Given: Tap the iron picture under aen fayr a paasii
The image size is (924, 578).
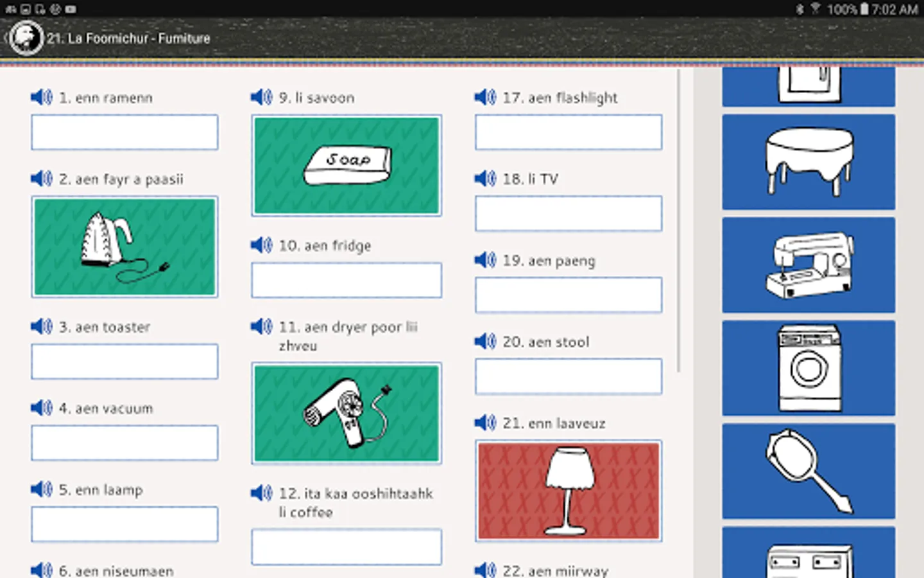Looking at the screenshot, I should coord(124,247).
